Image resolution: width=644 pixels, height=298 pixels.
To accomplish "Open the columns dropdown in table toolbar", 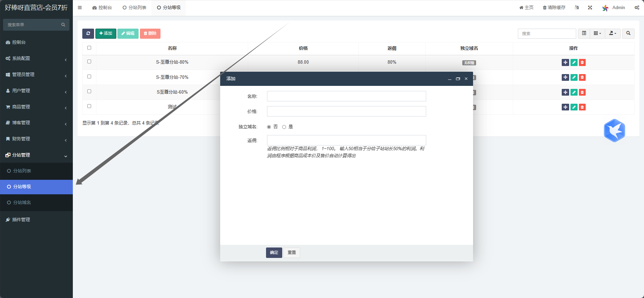I will [597, 33].
